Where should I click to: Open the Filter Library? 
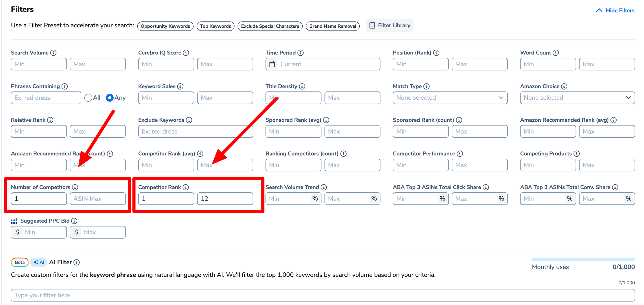click(390, 25)
